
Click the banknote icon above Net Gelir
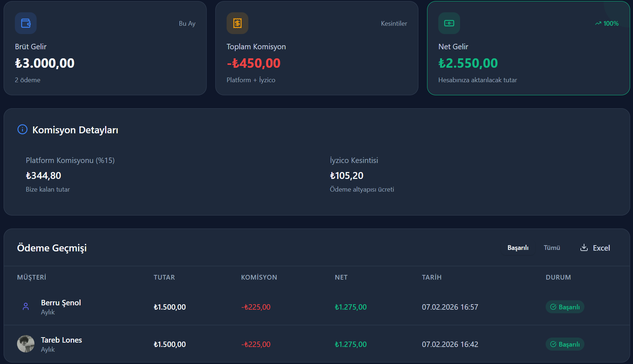point(449,23)
